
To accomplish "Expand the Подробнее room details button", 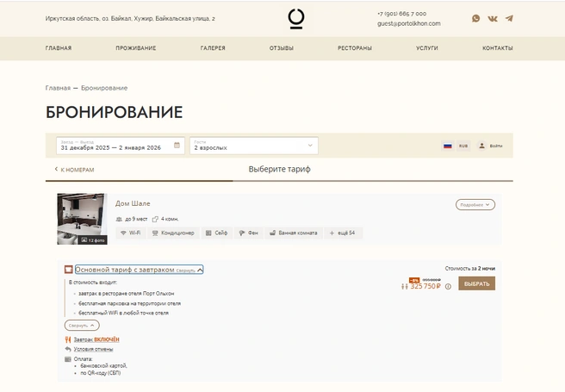I will coord(475,205).
